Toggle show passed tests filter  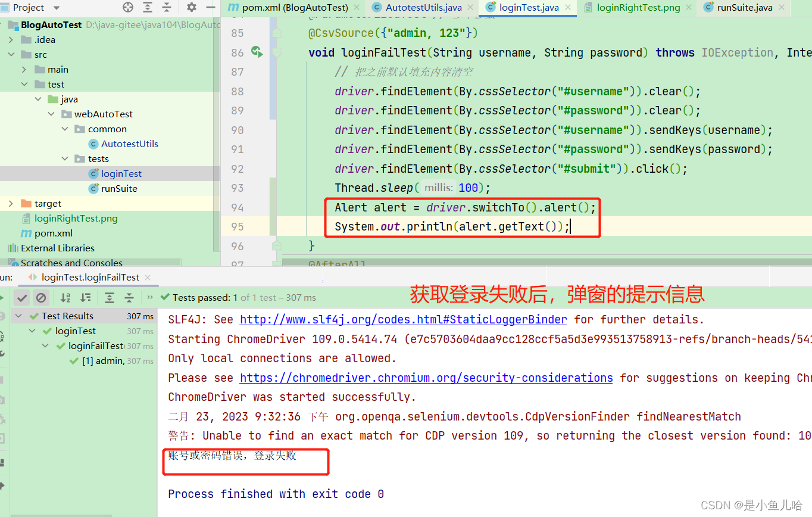(22, 297)
